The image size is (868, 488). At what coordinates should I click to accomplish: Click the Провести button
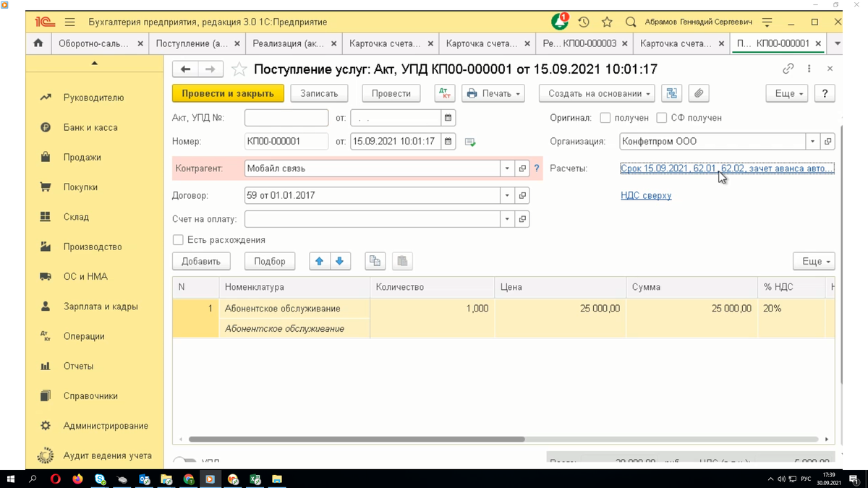pos(391,93)
